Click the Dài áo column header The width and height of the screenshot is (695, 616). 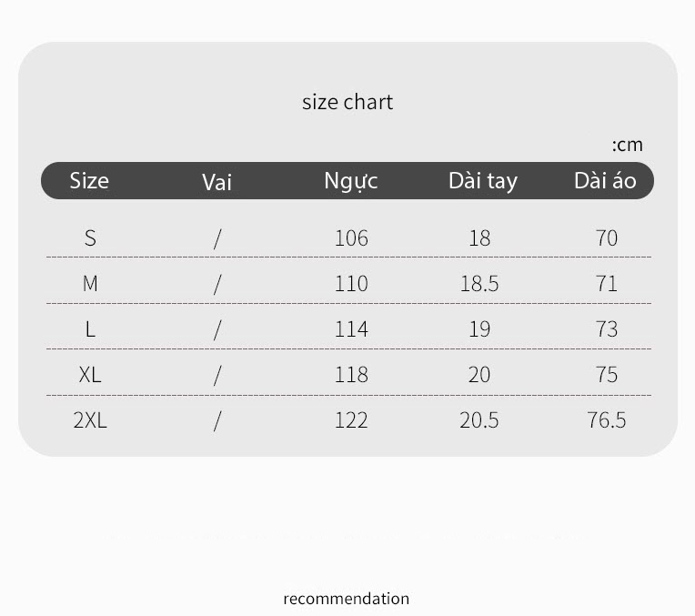605,180
